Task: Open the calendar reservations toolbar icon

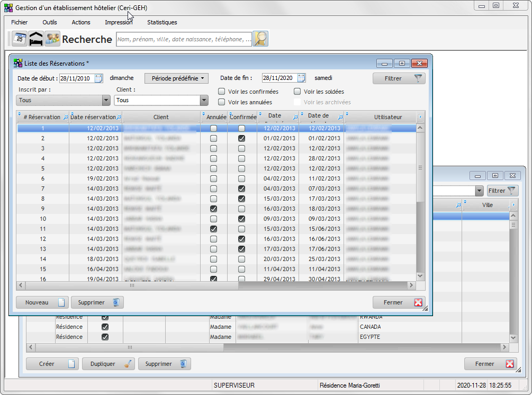Action: pyautogui.click(x=20, y=39)
